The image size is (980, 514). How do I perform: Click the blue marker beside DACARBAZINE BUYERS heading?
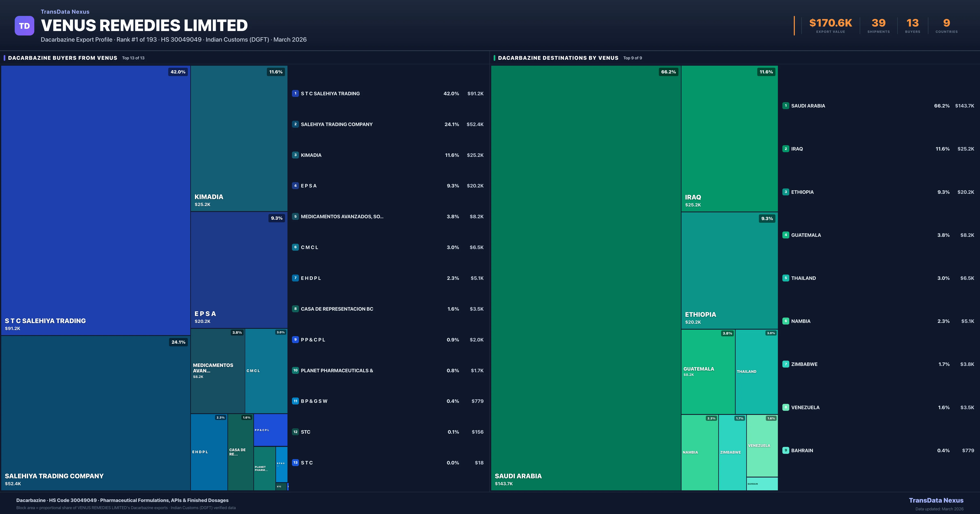4,58
